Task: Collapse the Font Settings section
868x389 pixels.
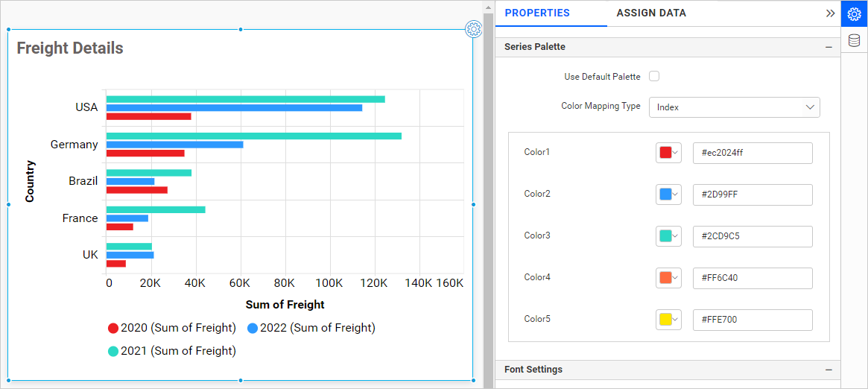Action: click(829, 370)
